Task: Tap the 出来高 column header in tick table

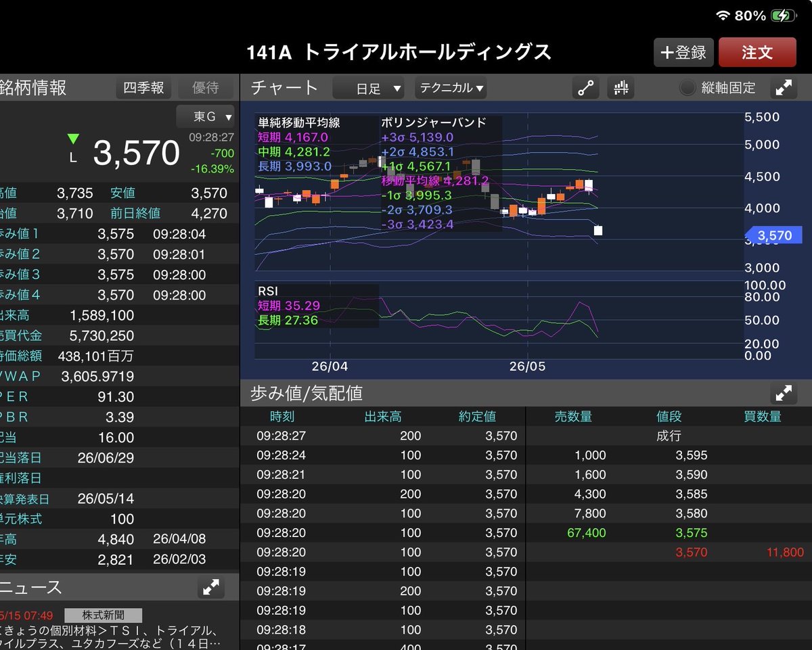Action: pos(383,417)
